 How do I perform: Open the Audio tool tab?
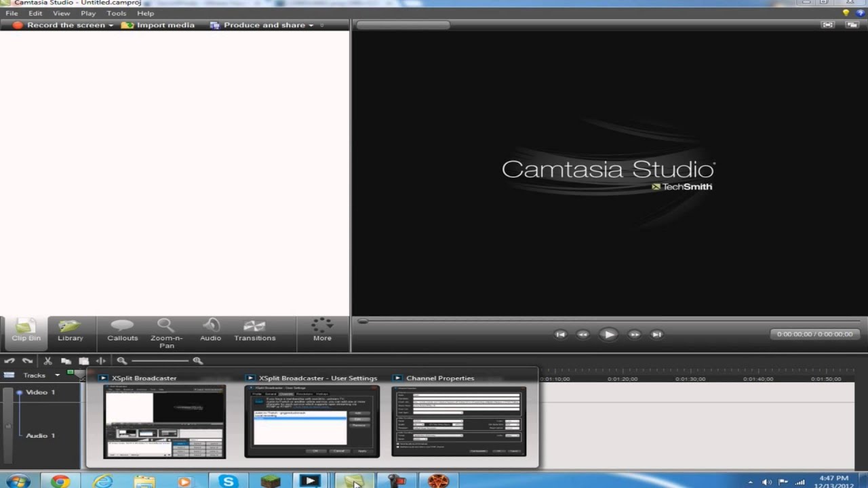pos(210,331)
